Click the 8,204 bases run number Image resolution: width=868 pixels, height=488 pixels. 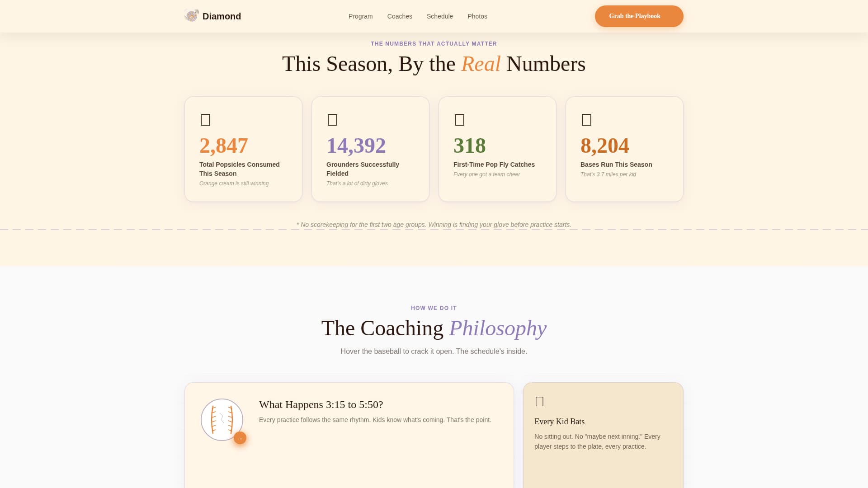point(604,145)
